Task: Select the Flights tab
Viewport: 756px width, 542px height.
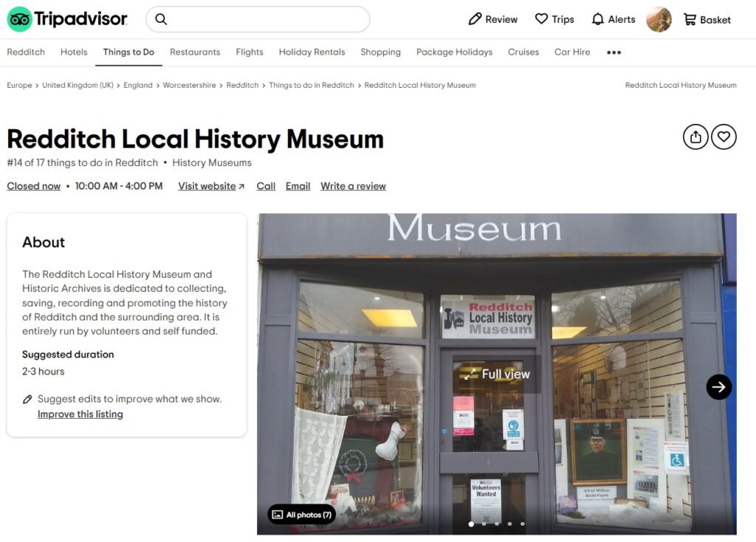Action: 250,52
